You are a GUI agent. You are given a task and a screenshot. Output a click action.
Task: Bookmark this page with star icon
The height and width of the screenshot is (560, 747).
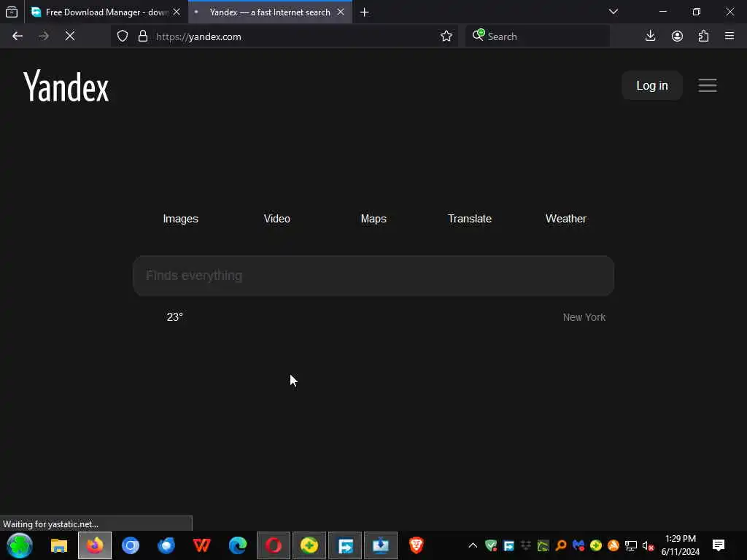click(x=446, y=36)
